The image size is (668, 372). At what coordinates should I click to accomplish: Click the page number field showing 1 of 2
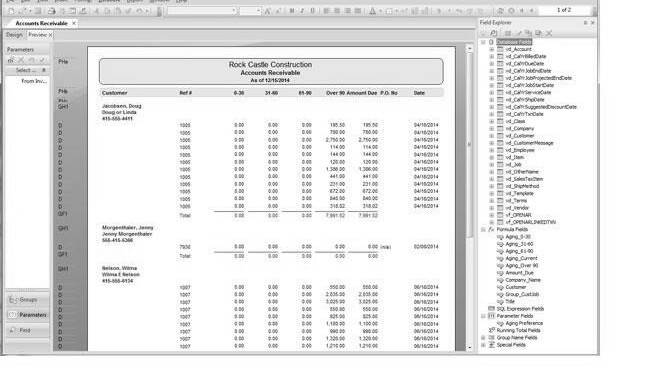click(564, 10)
